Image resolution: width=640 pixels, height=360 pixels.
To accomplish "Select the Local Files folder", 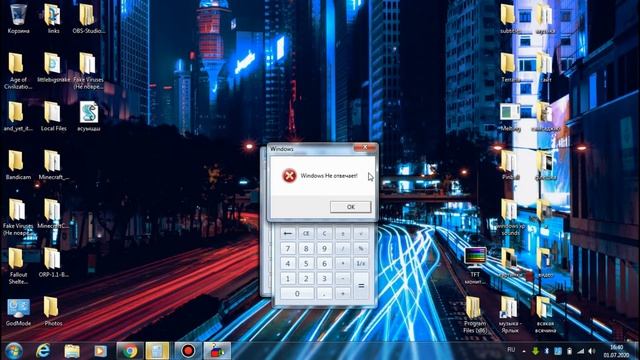I will pyautogui.click(x=53, y=116).
